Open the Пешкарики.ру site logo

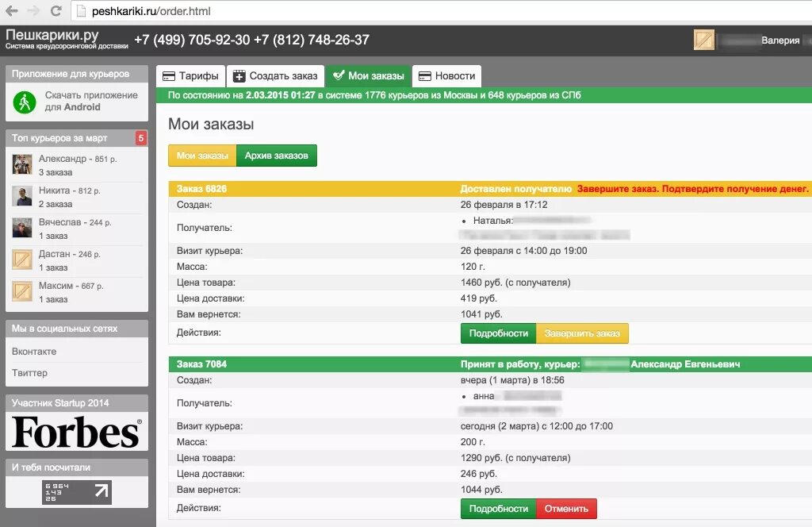click(x=67, y=39)
